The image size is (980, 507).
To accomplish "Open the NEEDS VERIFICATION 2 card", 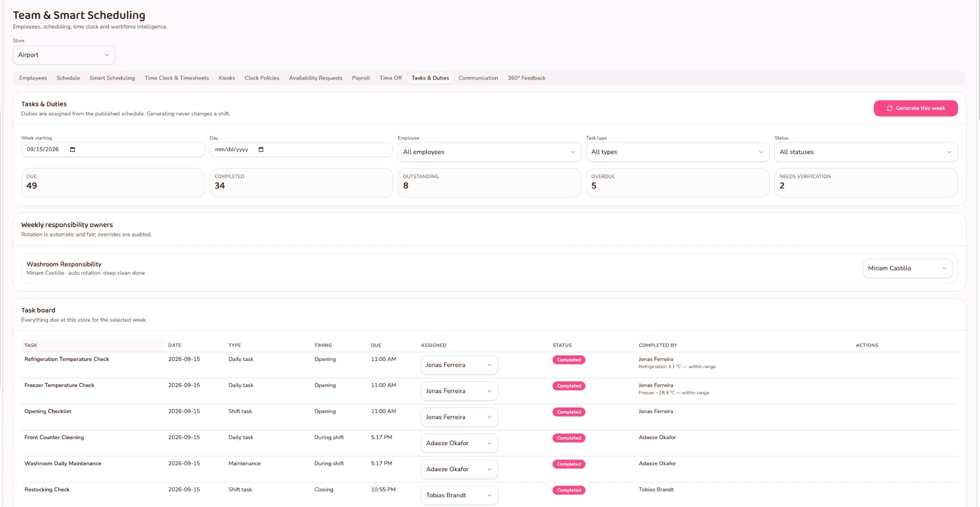I will [866, 183].
